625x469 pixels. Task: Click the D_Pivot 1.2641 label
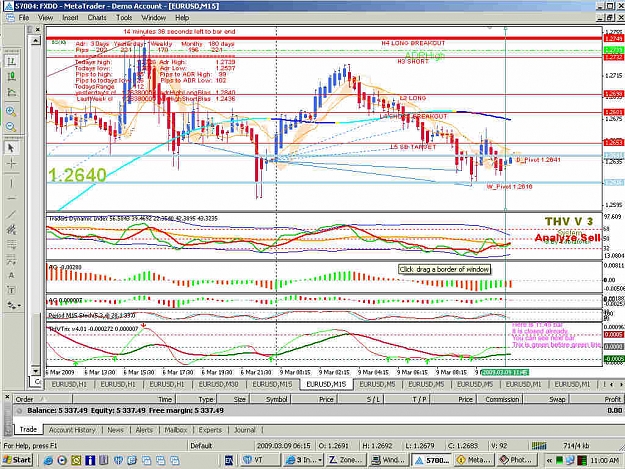539,160
